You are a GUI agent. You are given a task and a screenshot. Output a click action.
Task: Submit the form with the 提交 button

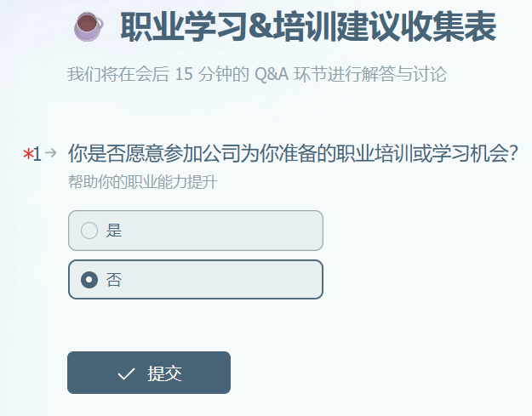(x=149, y=373)
